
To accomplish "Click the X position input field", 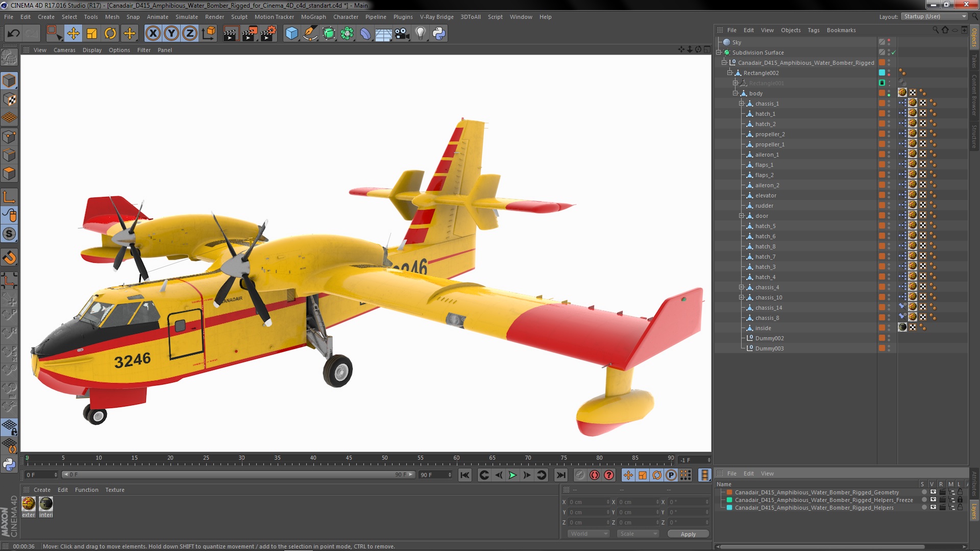I will point(589,502).
